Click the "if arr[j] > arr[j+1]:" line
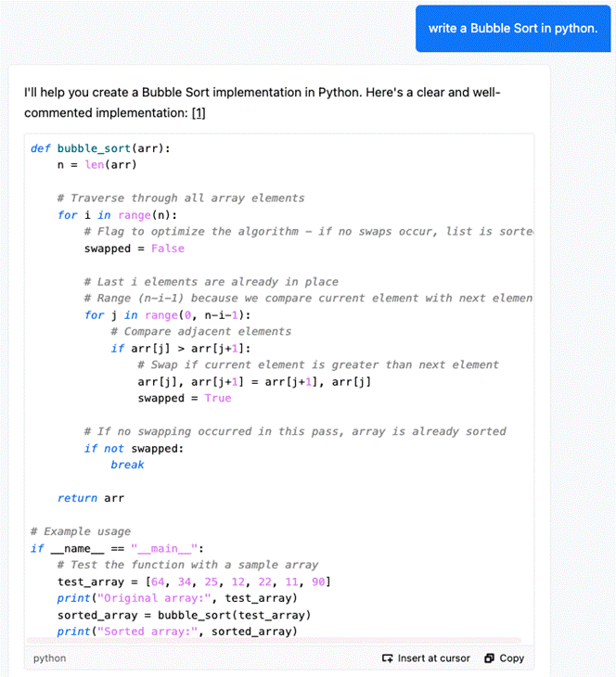Viewport: 616px width, 677px height. [181, 349]
